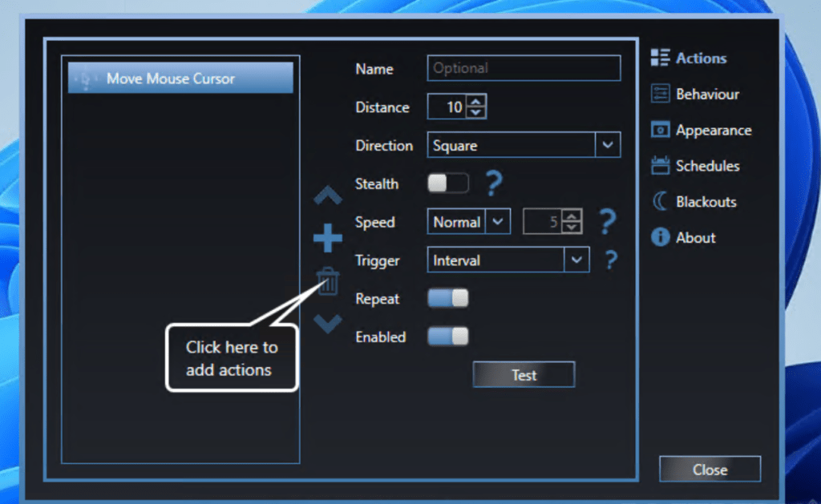Disable the Enabled toggle

(447, 337)
